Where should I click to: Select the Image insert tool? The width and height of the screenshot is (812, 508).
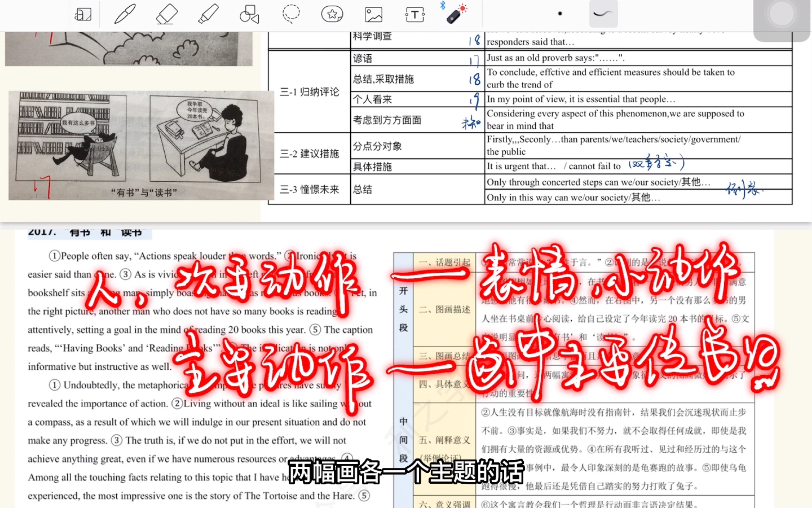[373, 14]
